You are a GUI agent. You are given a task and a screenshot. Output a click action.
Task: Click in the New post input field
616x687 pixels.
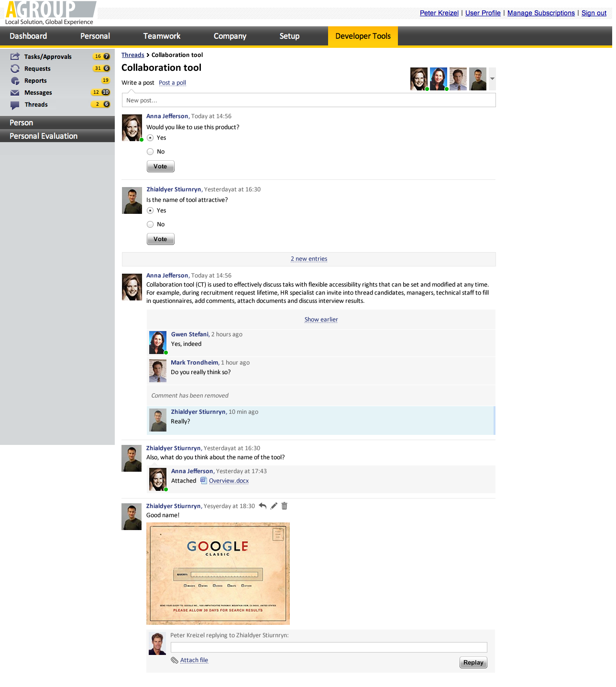pyautogui.click(x=309, y=100)
